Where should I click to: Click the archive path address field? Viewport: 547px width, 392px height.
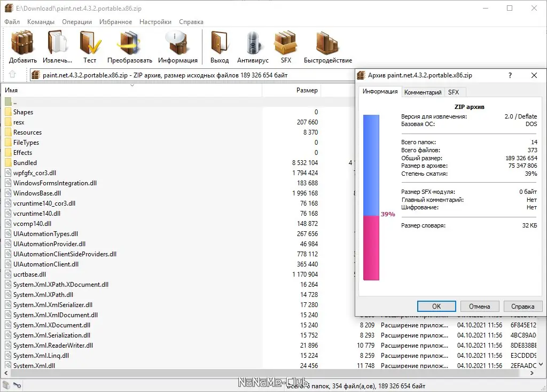point(192,75)
